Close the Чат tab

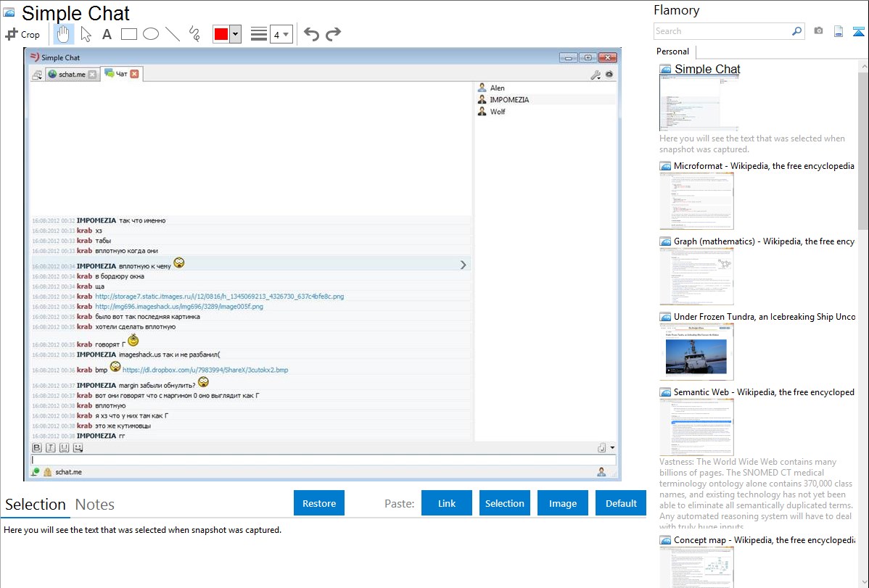click(134, 74)
